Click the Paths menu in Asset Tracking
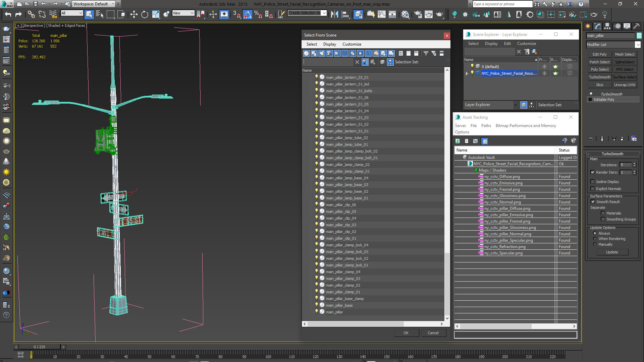 coord(486,126)
